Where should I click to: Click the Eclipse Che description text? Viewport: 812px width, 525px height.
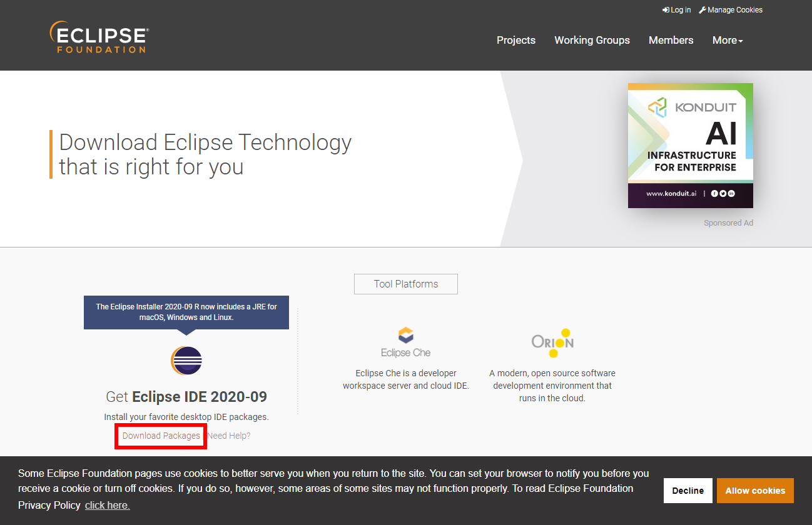[x=406, y=379]
